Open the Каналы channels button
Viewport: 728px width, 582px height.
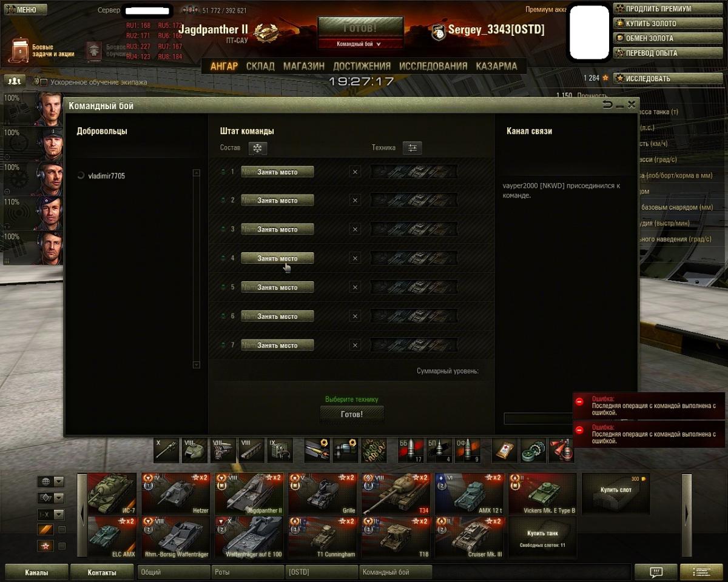pos(36,572)
